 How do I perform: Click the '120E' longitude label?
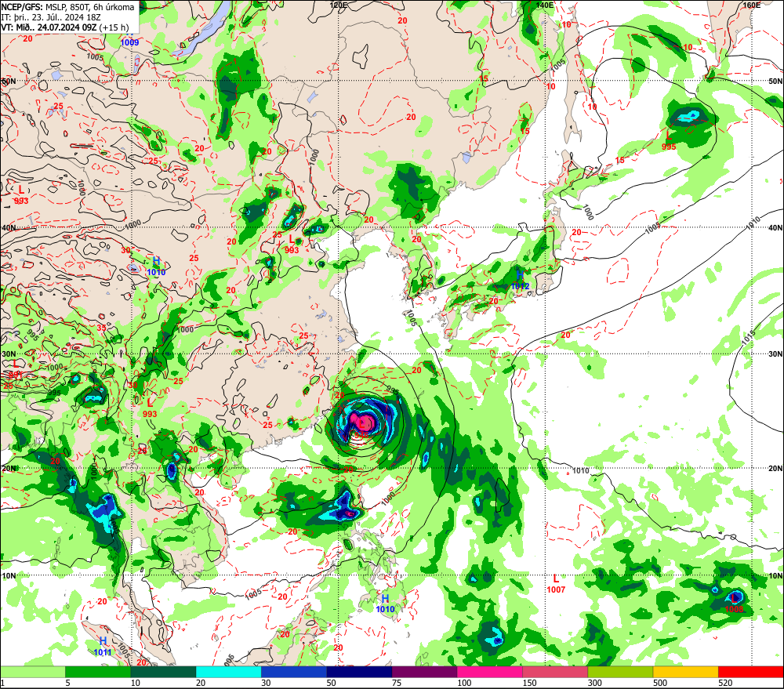339,5
